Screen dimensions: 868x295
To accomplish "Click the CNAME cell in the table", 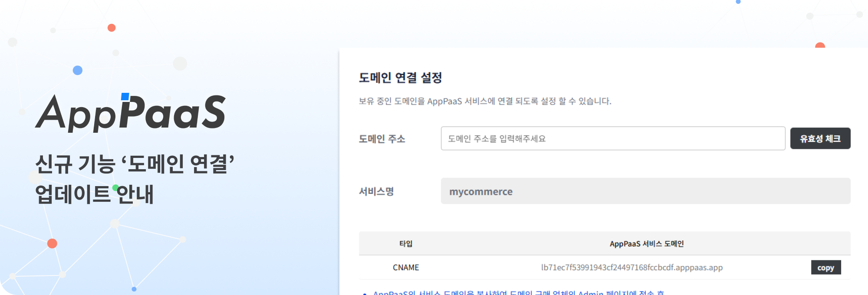I will click(x=406, y=267).
